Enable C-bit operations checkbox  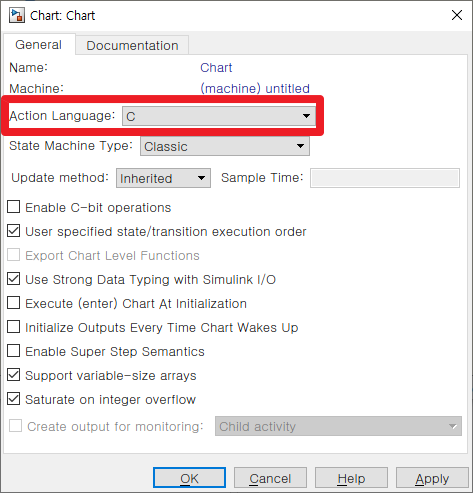(14, 207)
